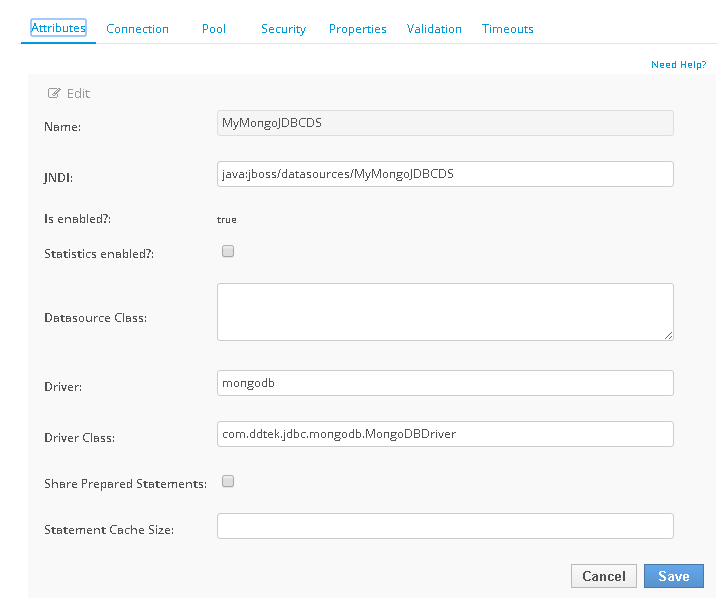Select the Properties tab

pyautogui.click(x=357, y=29)
